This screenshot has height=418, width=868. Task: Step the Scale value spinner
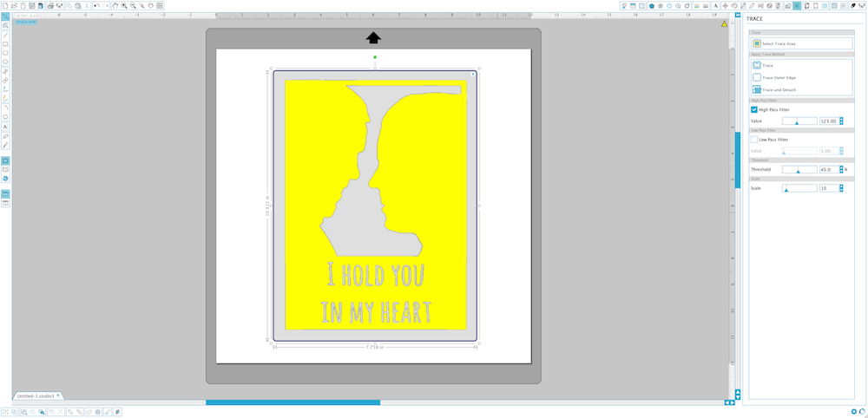[x=841, y=188]
